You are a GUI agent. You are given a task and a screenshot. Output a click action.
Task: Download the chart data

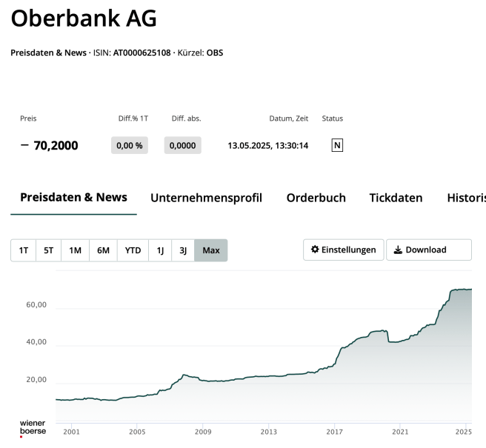coord(428,250)
